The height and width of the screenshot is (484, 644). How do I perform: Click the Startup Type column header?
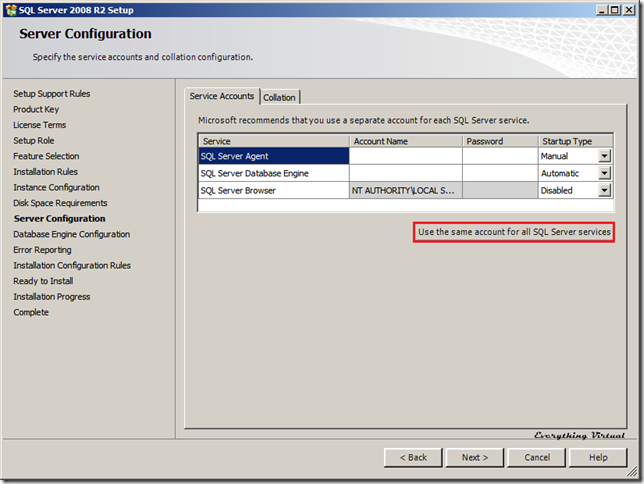pos(576,141)
